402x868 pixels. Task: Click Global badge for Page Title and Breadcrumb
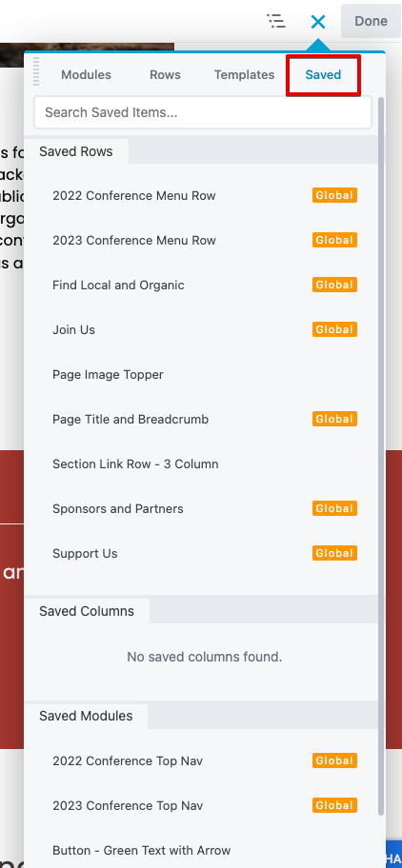coord(334,419)
